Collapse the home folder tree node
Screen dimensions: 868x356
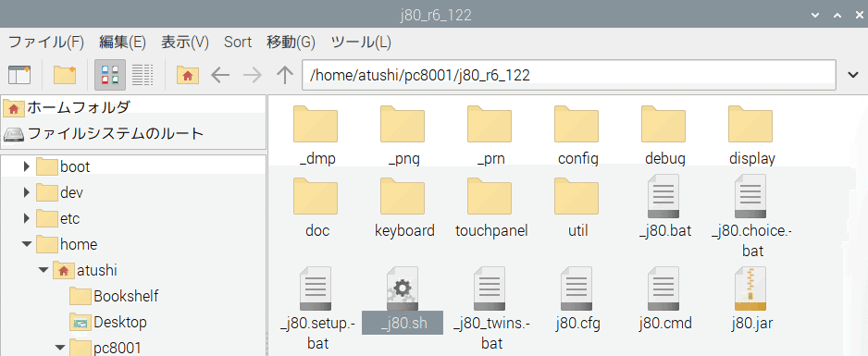(x=27, y=244)
